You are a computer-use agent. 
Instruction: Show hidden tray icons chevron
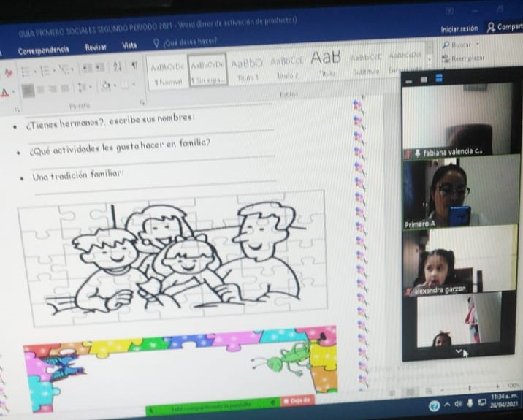pos(447,405)
